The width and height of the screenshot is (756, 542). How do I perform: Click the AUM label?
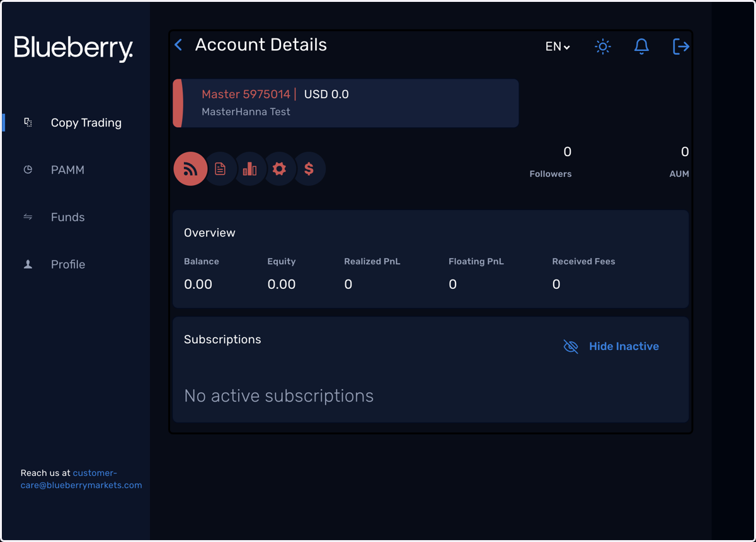click(x=679, y=174)
